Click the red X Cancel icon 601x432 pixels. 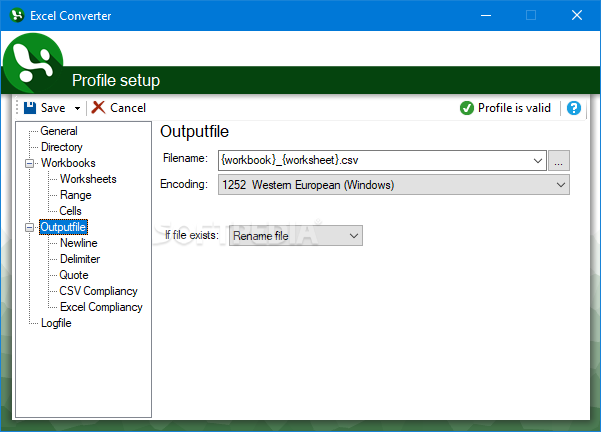[x=99, y=108]
